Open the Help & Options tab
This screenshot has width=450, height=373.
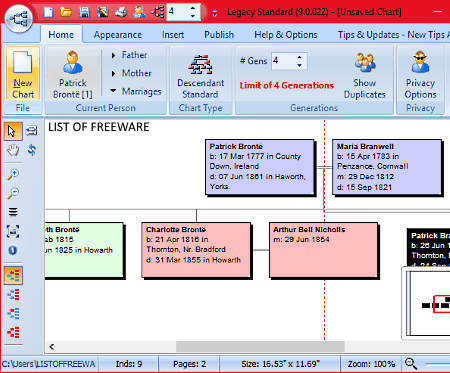click(x=286, y=35)
